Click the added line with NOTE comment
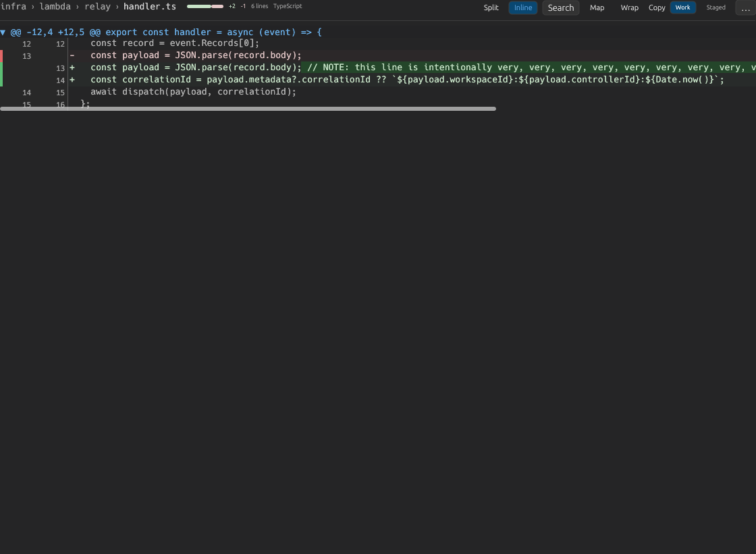The width and height of the screenshot is (756, 554). 378,68
